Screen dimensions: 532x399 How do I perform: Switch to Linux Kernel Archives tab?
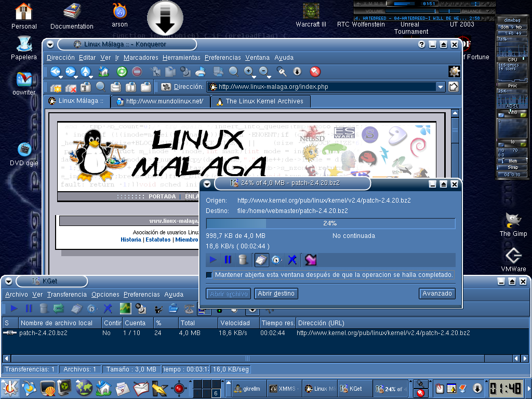tap(260, 101)
